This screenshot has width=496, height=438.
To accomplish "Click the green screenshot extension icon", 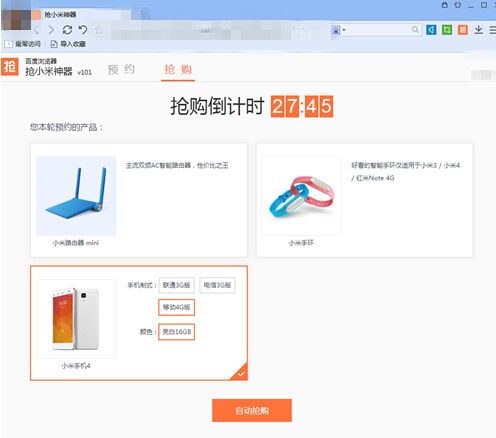I will click(447, 30).
